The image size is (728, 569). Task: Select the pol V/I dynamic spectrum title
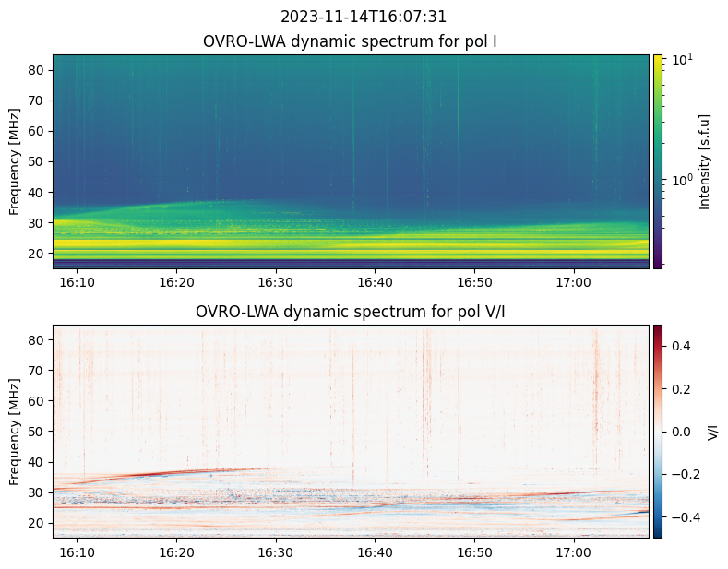pyautogui.click(x=351, y=312)
